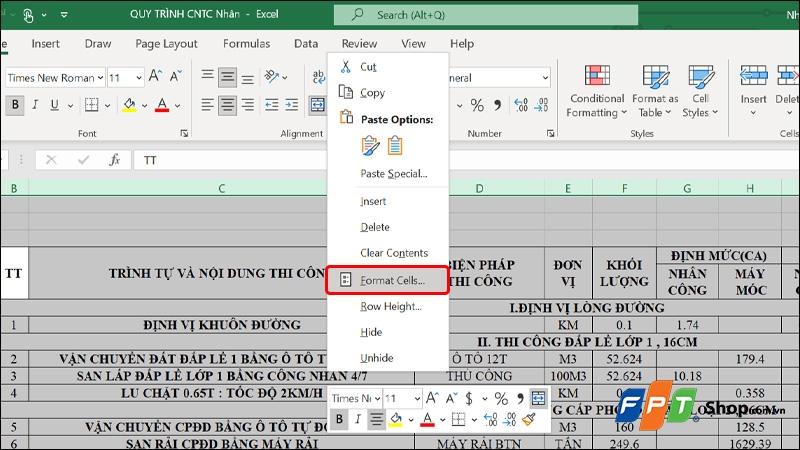Open the Page Layout ribbon tab
This screenshot has height=450, width=800.
(x=166, y=44)
